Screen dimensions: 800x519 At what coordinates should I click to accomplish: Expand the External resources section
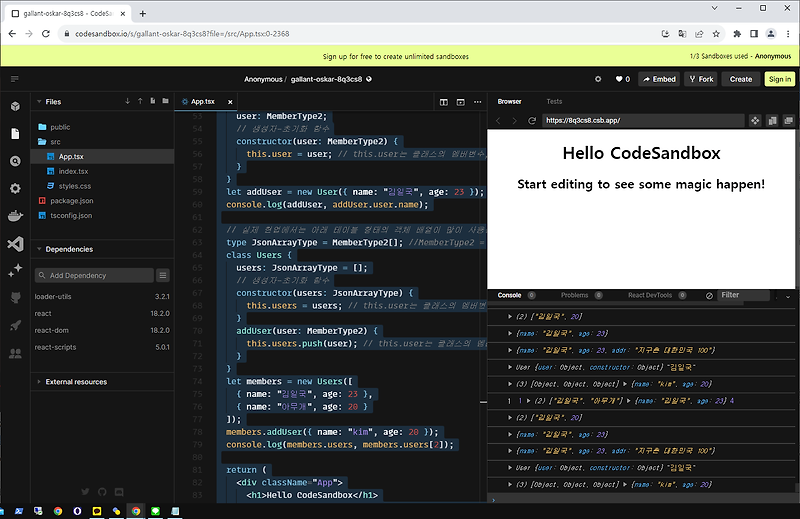click(x=39, y=381)
